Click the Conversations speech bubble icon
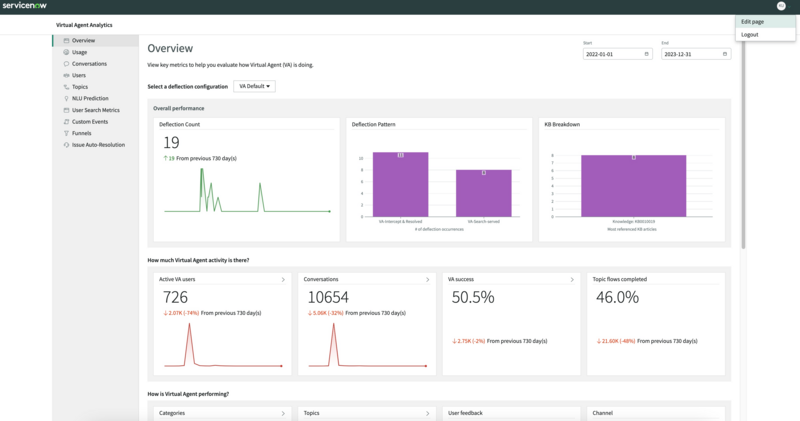 tap(66, 64)
